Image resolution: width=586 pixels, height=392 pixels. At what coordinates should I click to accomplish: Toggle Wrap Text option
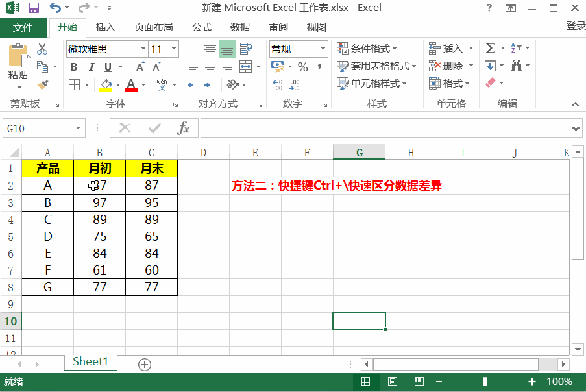click(246, 49)
